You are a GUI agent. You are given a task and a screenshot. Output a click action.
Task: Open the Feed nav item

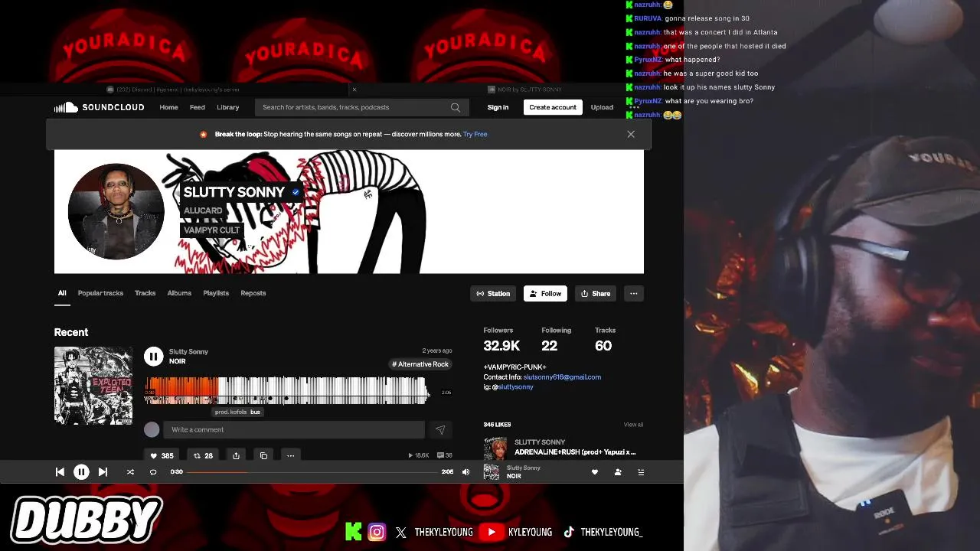198,107
